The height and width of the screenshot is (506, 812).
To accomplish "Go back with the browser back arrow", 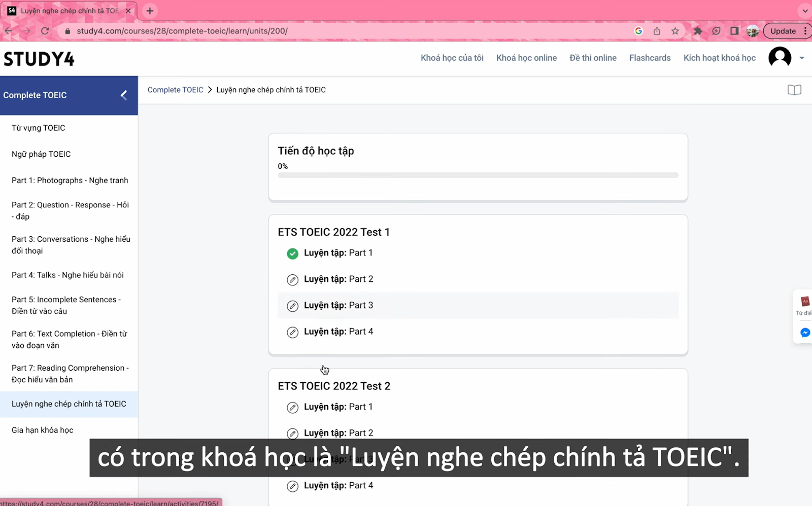I will tap(9, 31).
